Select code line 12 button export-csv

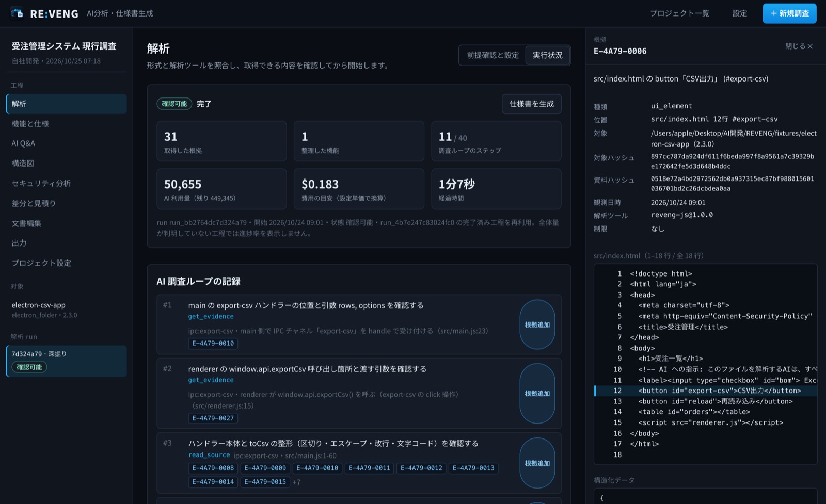[x=706, y=391]
